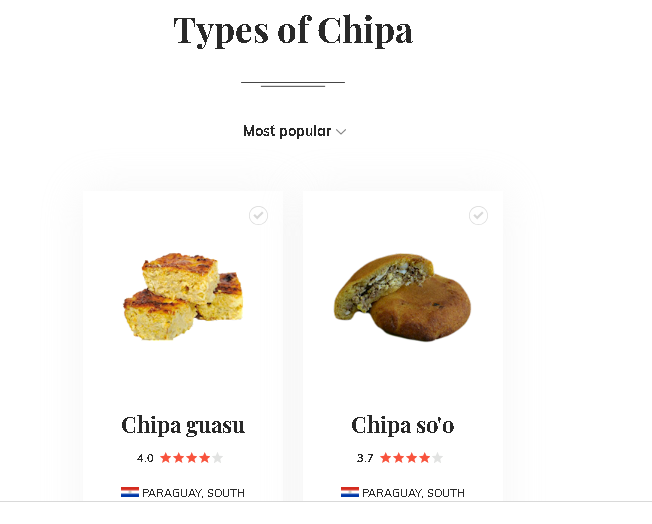Screen dimensions: 652x524
Task: Click the Paraguay flag icon under Chipa so'o
Action: coord(350,492)
